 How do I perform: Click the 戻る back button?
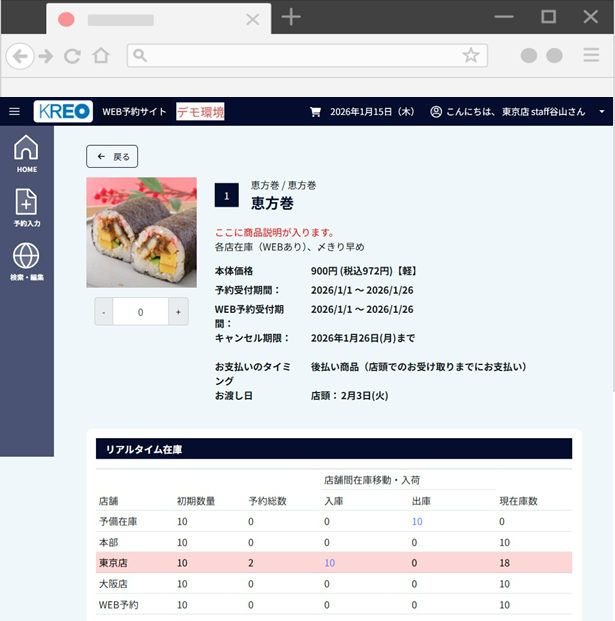(112, 157)
